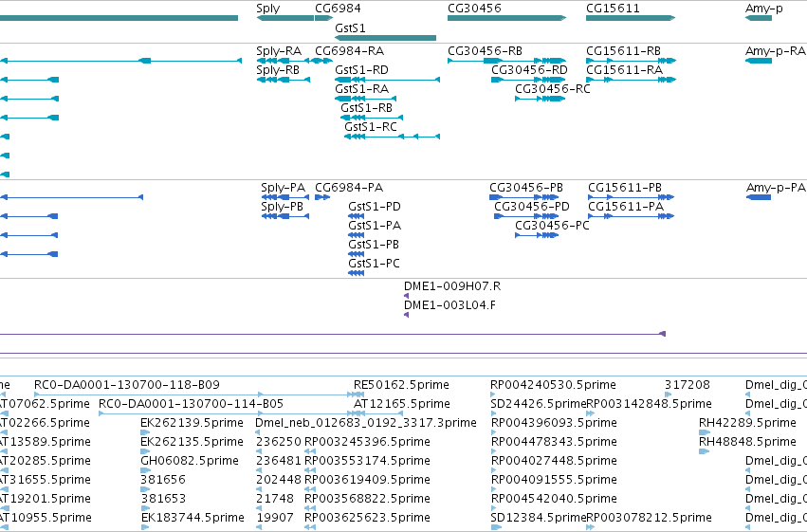Image resolution: width=807 pixels, height=532 pixels.
Task: Click EST SD12384.5prime
Action: 539,518
